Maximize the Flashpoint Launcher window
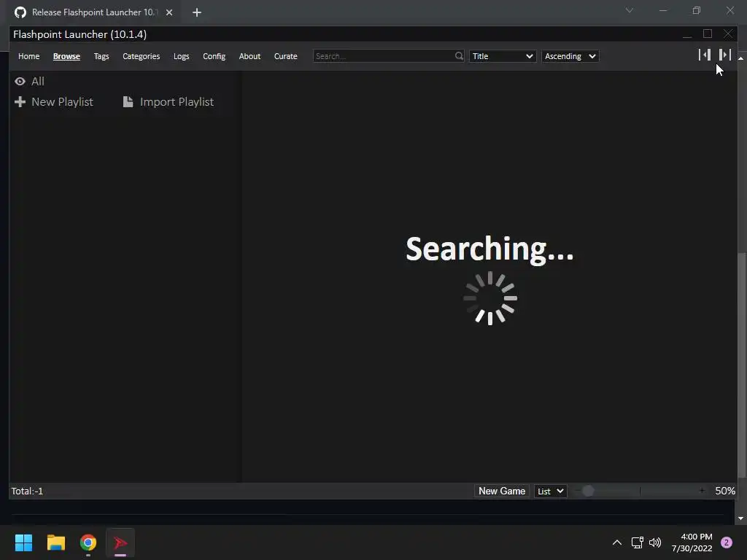This screenshot has width=747, height=560. 708,34
